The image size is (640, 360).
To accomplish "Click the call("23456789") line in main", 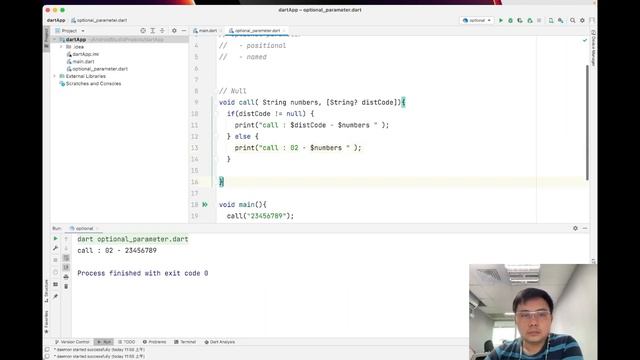I will pos(260,216).
